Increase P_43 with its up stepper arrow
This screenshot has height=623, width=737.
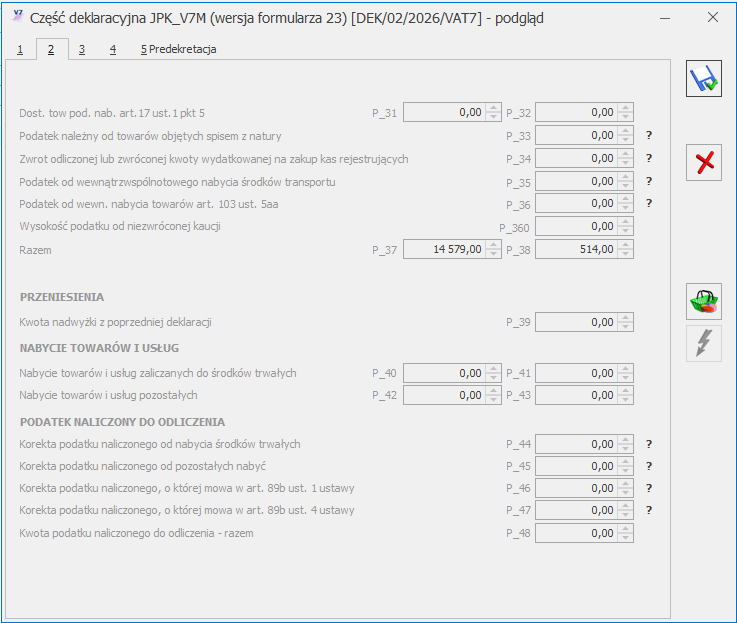tap(626, 391)
